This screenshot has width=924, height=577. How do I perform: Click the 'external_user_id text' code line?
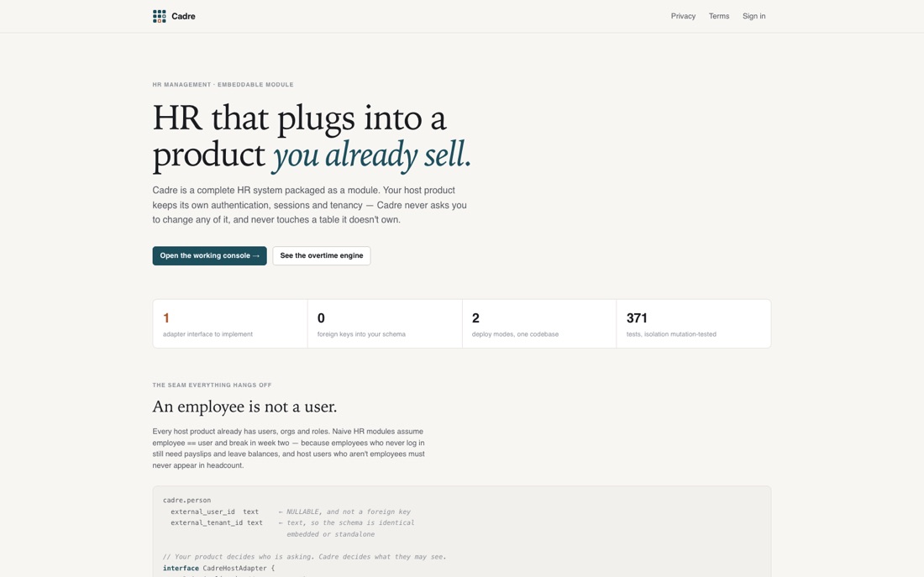point(214,511)
